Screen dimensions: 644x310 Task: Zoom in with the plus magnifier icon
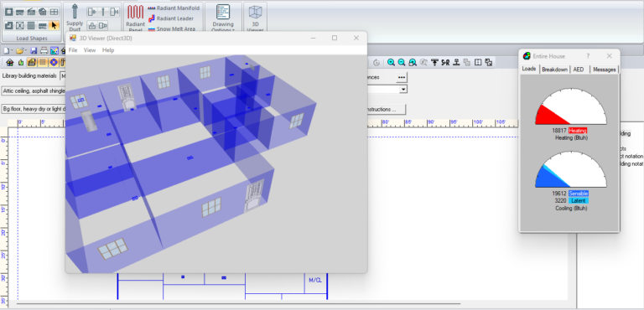[x=391, y=62]
